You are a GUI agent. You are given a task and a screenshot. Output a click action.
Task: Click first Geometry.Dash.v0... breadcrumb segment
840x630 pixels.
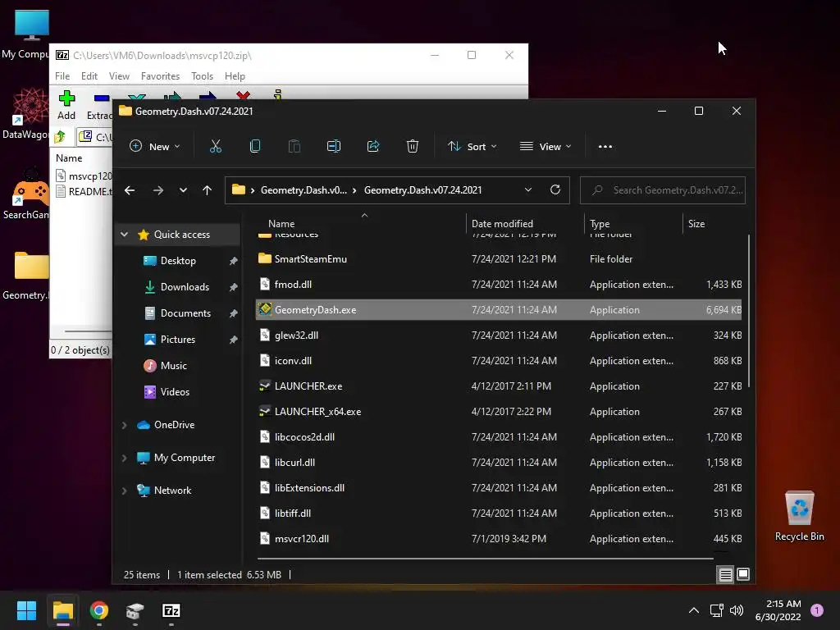tap(304, 190)
